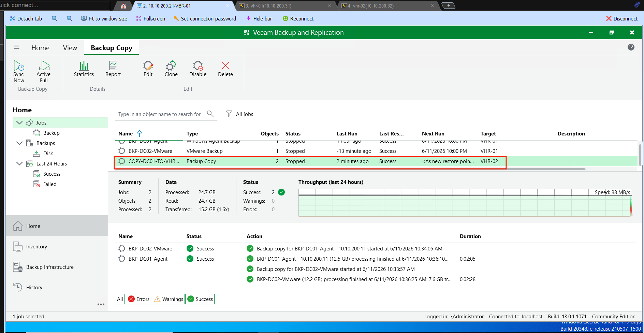Click the quick connect field
644x333 pixels.
click(55, 5)
